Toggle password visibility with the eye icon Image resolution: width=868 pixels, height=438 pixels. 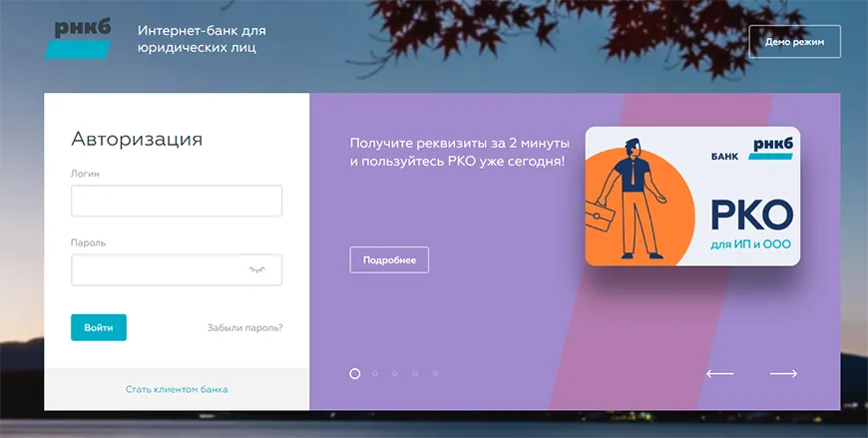(257, 270)
